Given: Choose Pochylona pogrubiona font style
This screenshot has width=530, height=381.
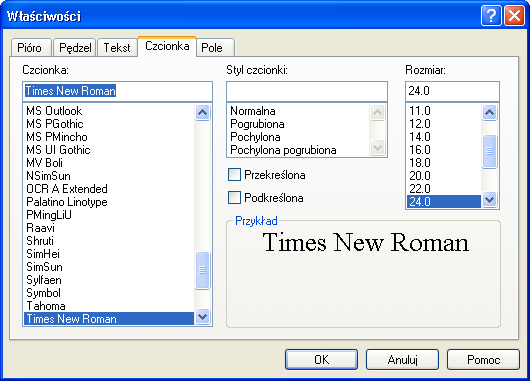Looking at the screenshot, I should coord(298,150).
